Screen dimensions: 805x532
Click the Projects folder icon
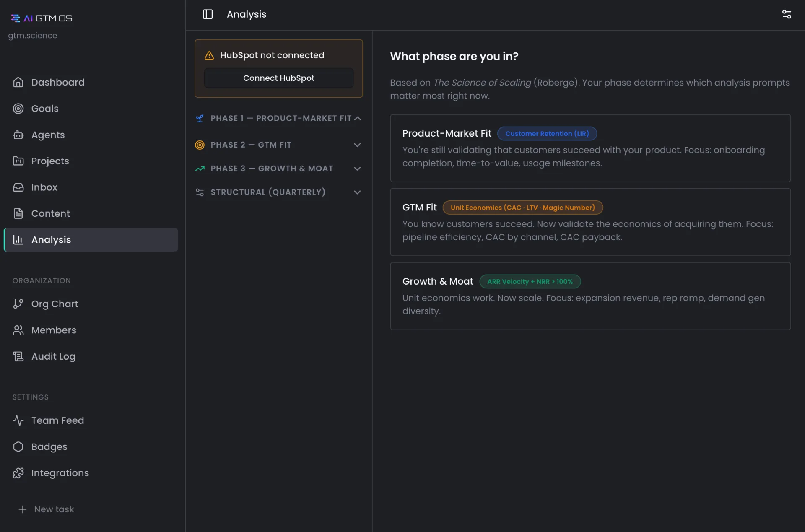(18, 161)
